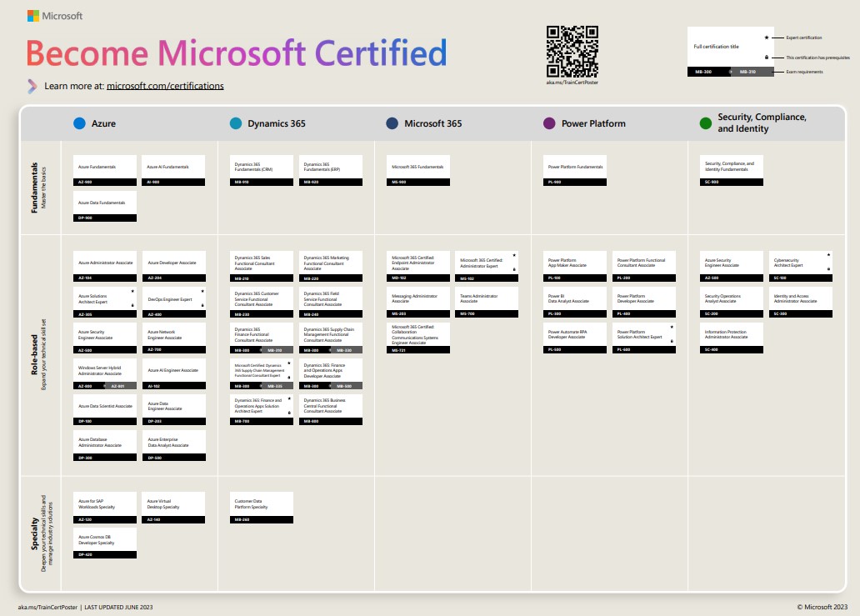Click the green dot next to Security, Compliance
Viewport: 860px width, 616px height.
point(706,123)
